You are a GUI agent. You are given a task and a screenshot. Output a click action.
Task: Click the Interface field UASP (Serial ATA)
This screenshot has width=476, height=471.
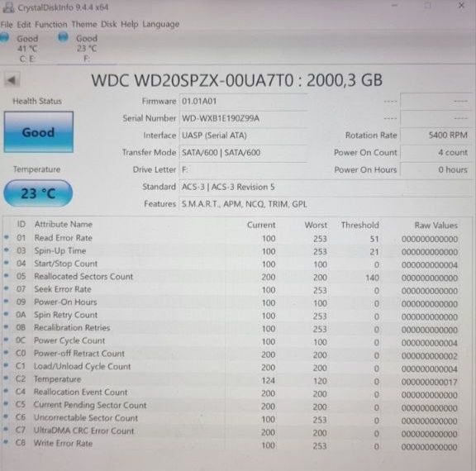tap(244, 136)
